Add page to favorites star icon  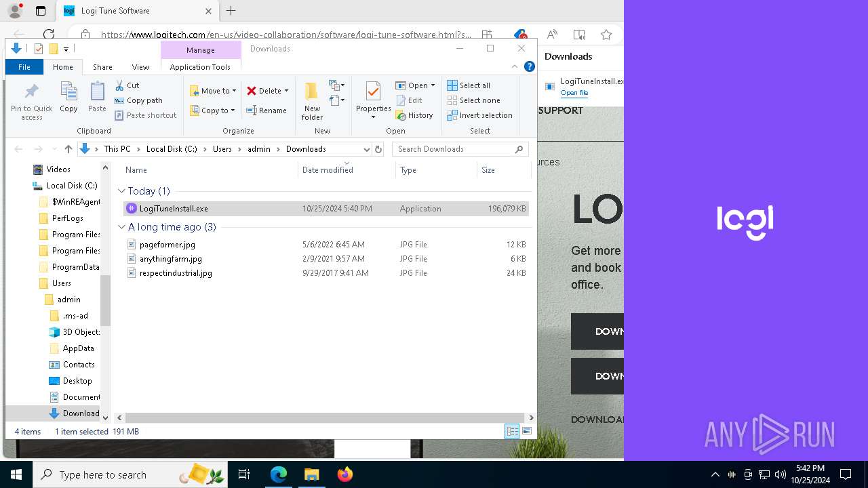pyautogui.click(x=606, y=35)
